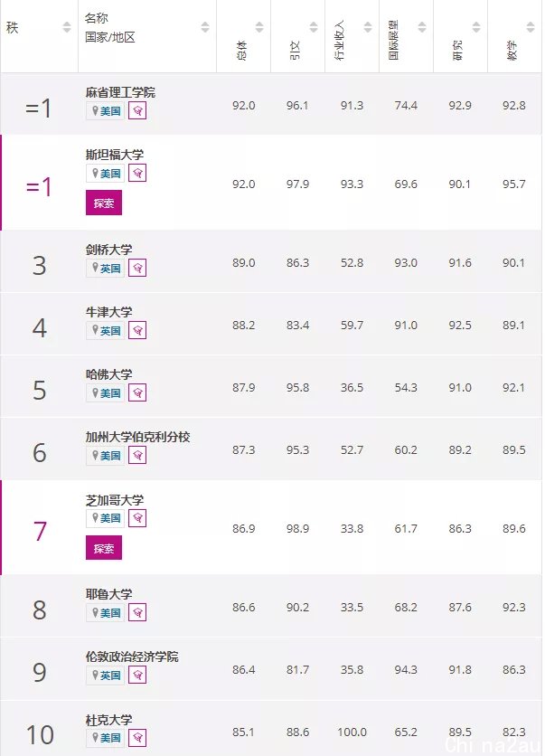Sort by 总体 overall score column

click(x=259, y=27)
